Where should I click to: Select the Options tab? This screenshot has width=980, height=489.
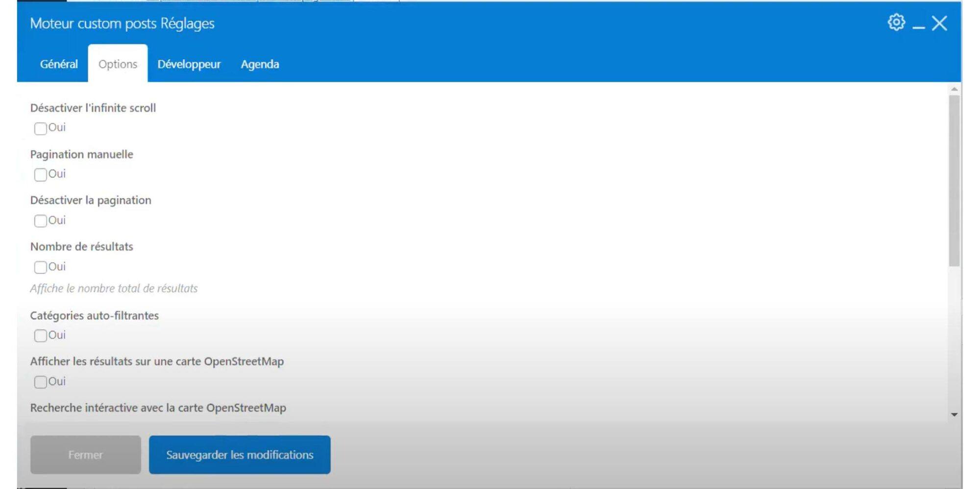[118, 64]
